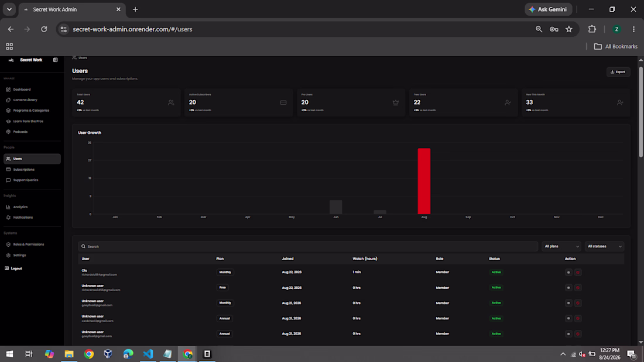644x362 pixels.
Task: Open the All statuses filter dropdown
Action: [x=604, y=246]
